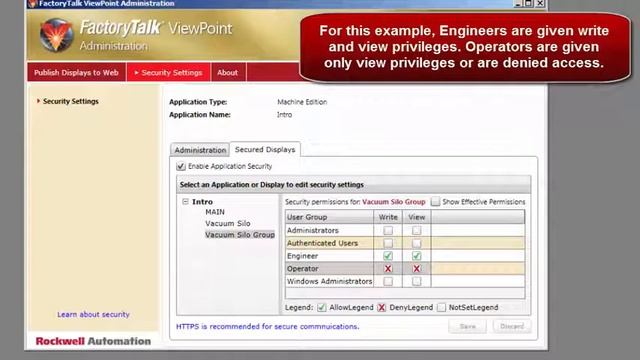Collapse the Intro tree node
640x360 pixels.
185,202
